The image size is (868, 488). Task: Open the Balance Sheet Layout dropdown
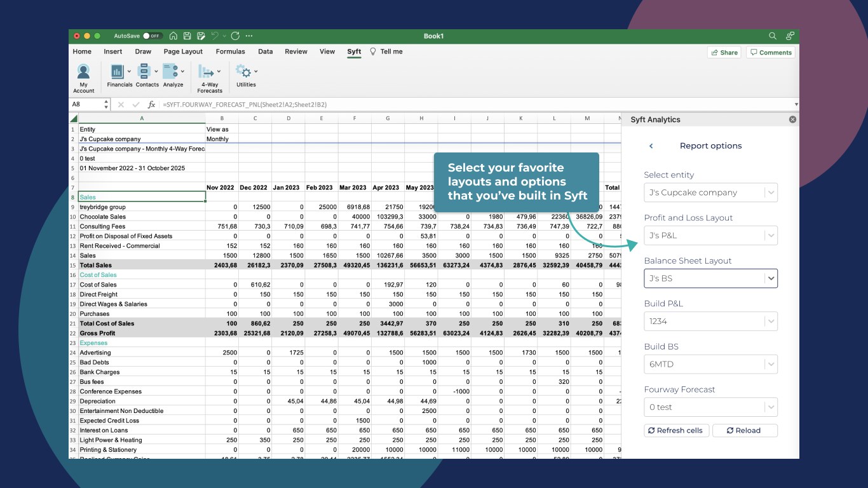(710, 278)
